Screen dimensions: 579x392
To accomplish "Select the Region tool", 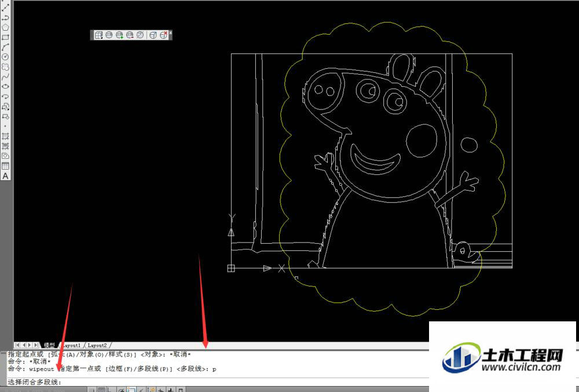I will [5, 156].
